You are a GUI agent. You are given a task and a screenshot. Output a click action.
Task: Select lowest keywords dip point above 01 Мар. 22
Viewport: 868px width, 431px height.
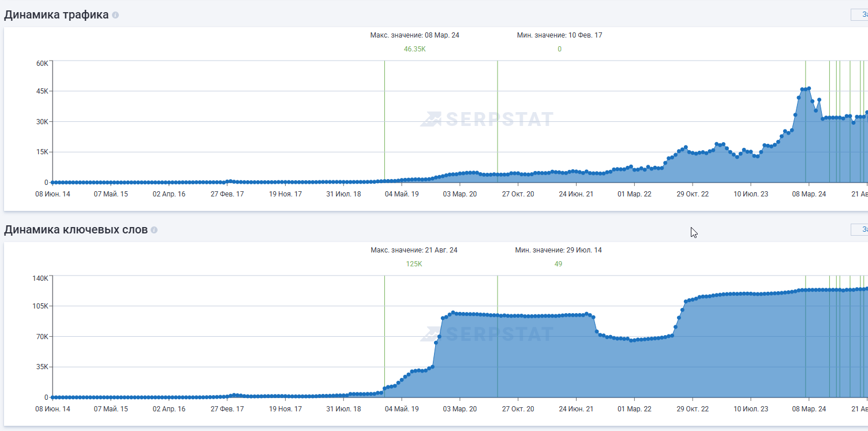coord(631,340)
